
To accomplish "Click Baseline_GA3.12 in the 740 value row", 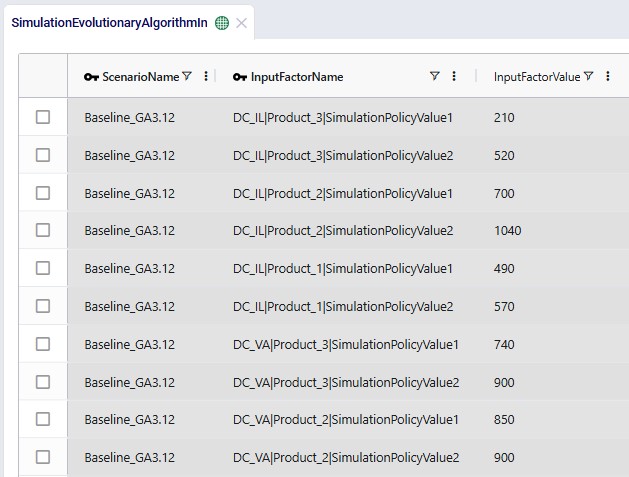I will point(130,344).
